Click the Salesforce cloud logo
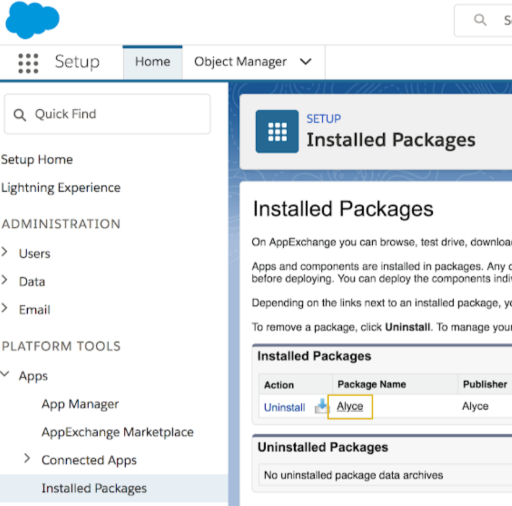The width and height of the screenshot is (512, 506). [x=32, y=19]
